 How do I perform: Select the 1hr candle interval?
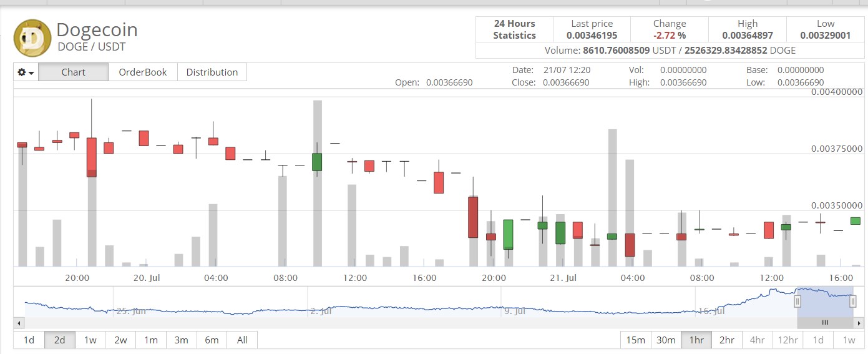(696, 340)
